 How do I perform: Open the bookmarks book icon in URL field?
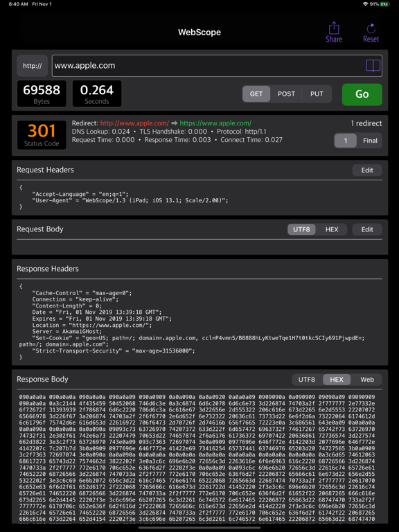coord(373,66)
